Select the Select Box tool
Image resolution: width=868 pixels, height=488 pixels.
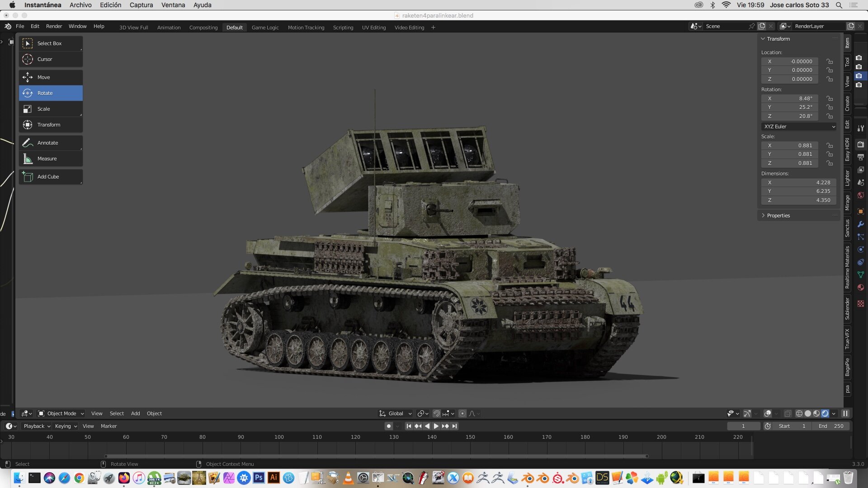pyautogui.click(x=51, y=43)
